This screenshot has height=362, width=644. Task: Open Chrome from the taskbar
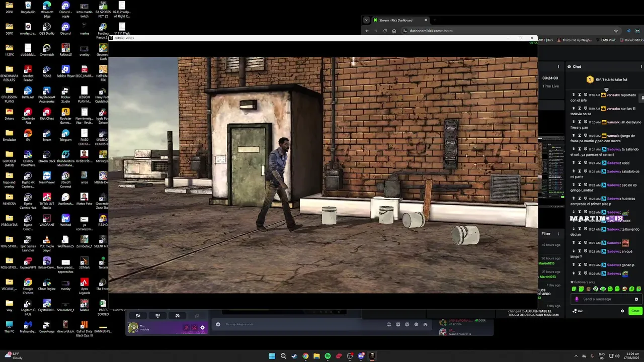coord(305,356)
